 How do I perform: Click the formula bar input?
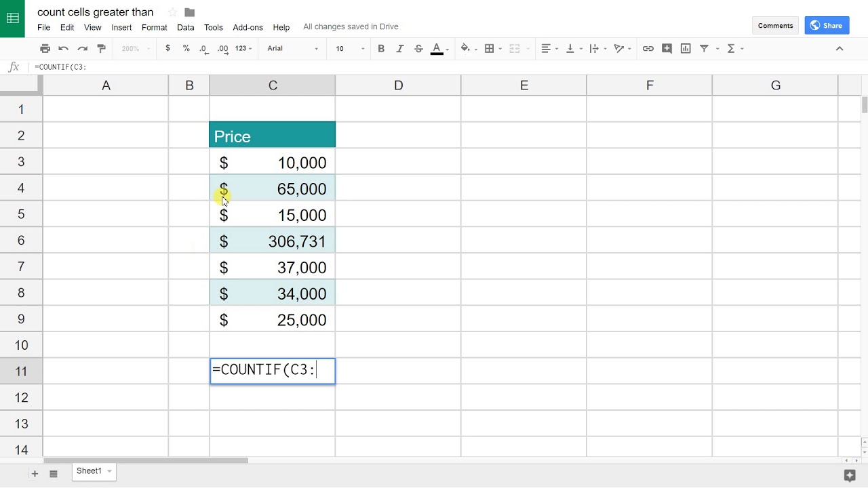tap(448, 67)
